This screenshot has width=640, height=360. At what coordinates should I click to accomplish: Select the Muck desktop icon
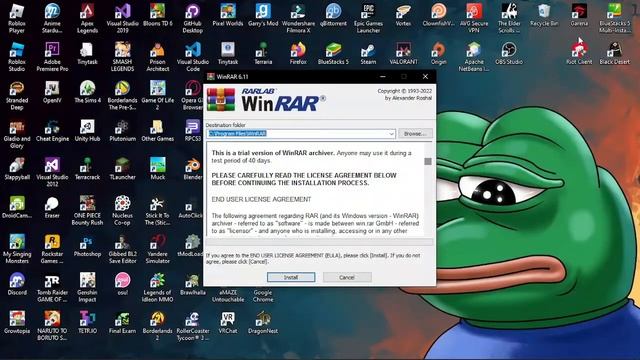coord(158,169)
